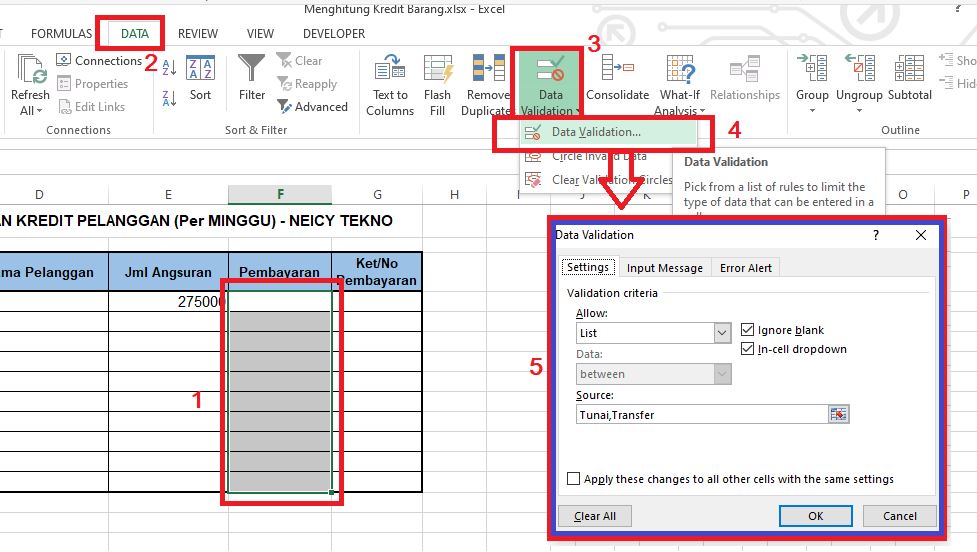Click the Connections icon button
Viewport: 977px width, 552px height.
[63, 60]
